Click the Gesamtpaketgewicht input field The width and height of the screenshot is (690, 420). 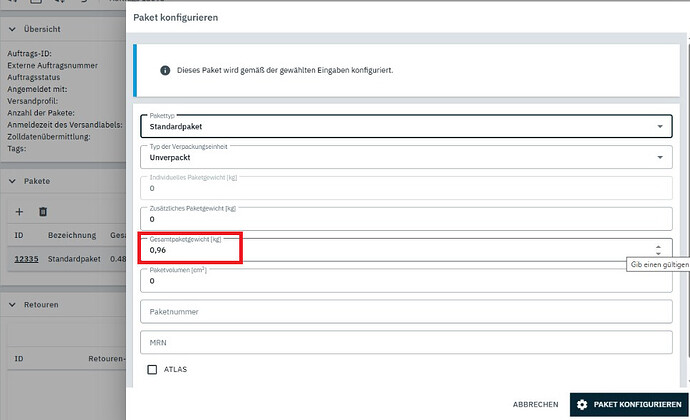(x=406, y=250)
